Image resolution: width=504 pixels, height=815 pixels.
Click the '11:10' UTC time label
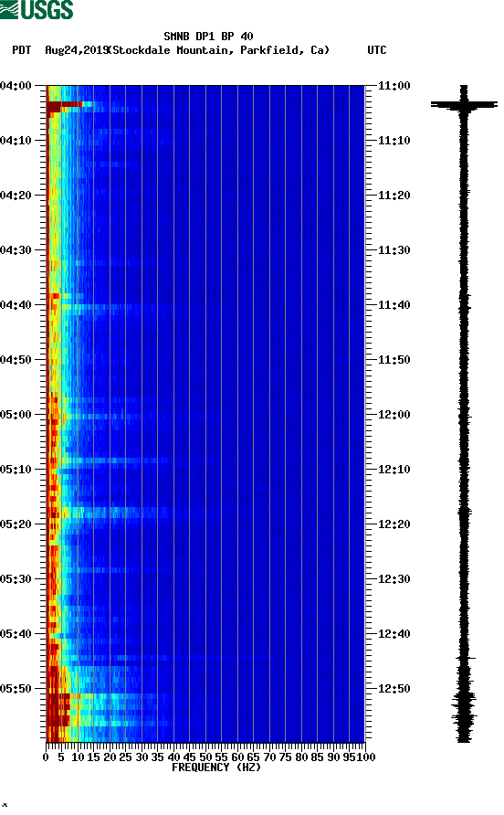coord(394,141)
